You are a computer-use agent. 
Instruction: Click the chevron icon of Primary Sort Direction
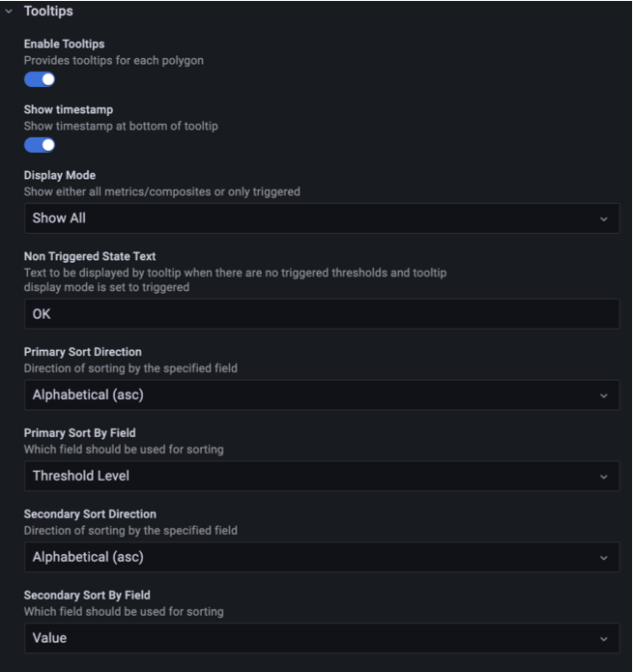click(x=603, y=395)
